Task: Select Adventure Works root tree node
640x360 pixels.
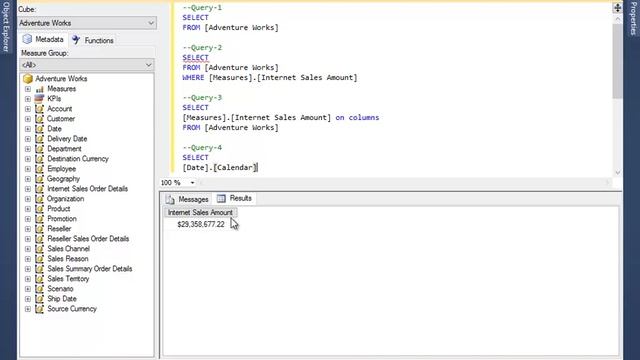Action: pos(61,79)
